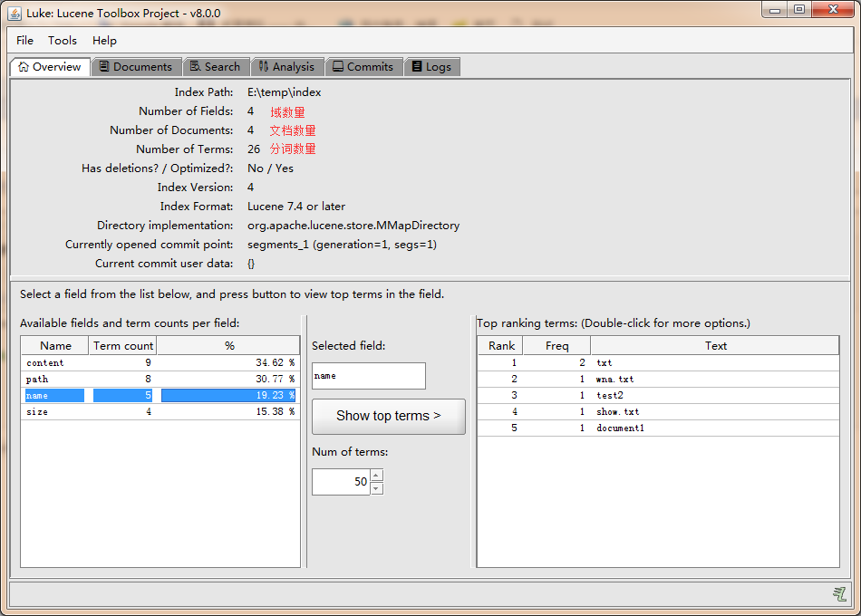Screen dimensions: 861x616
Task: Click the Documents tab icon
Action: point(104,66)
